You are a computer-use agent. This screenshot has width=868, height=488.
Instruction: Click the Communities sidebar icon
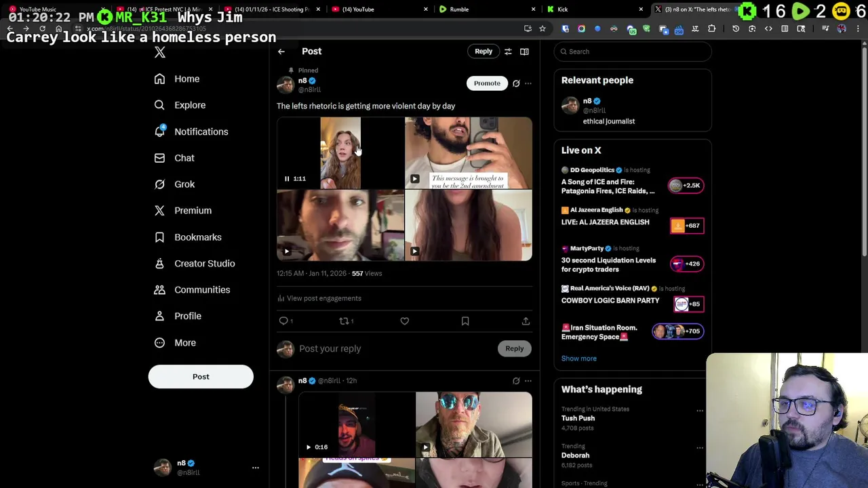[x=159, y=289]
